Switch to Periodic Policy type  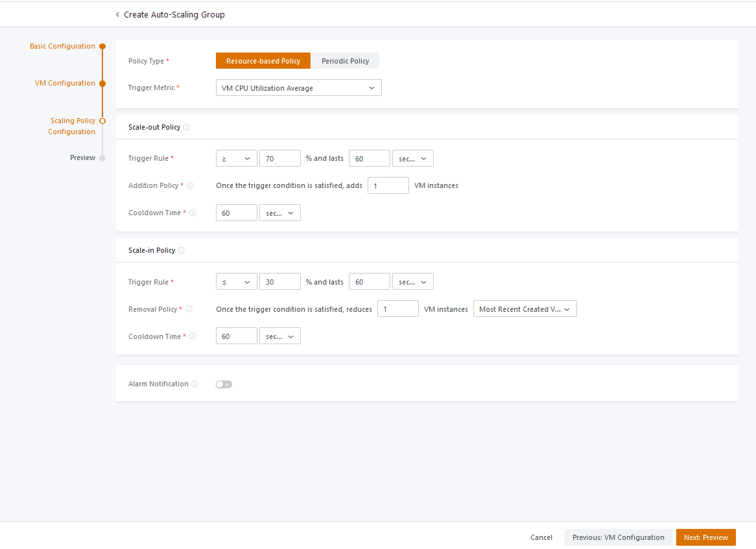tap(345, 61)
